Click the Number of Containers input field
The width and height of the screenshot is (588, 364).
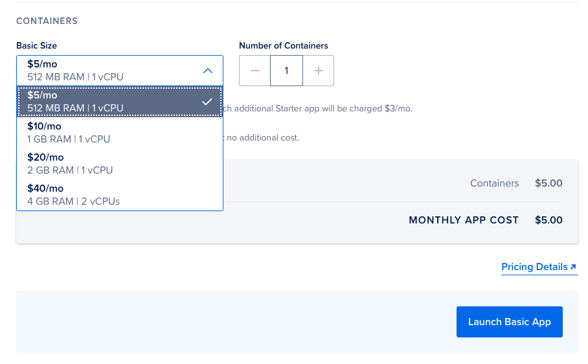(287, 71)
